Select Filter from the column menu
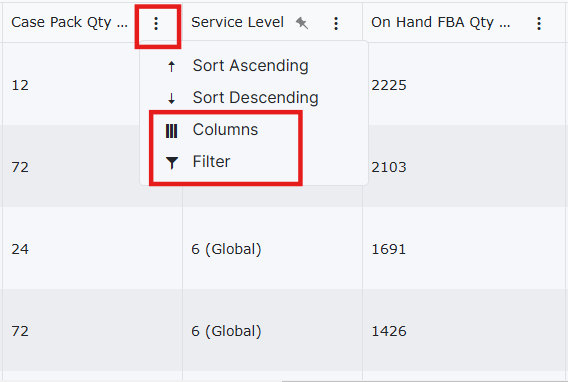 click(254, 161)
